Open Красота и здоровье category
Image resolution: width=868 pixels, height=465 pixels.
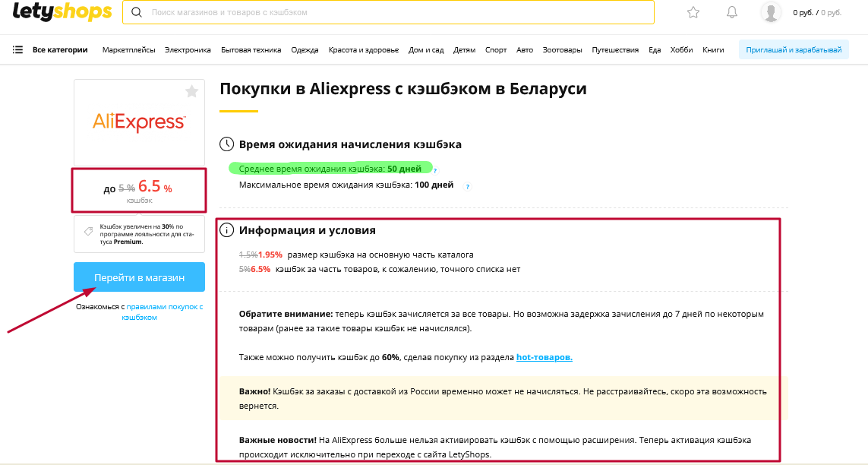pyautogui.click(x=364, y=50)
